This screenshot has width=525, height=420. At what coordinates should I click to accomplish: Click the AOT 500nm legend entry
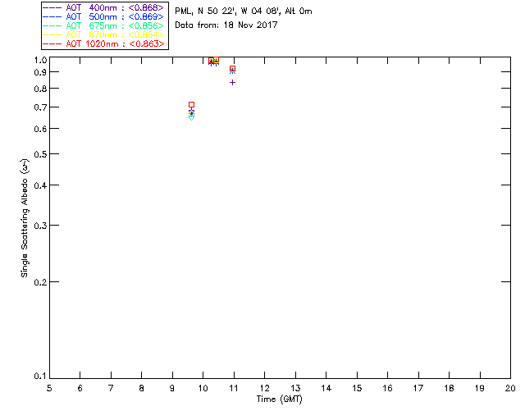click(x=103, y=16)
